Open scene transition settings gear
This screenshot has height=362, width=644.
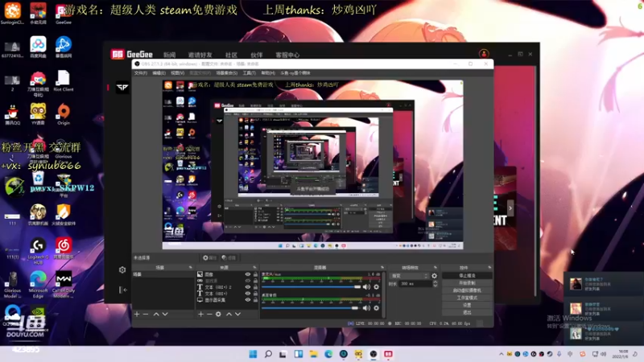(x=434, y=276)
